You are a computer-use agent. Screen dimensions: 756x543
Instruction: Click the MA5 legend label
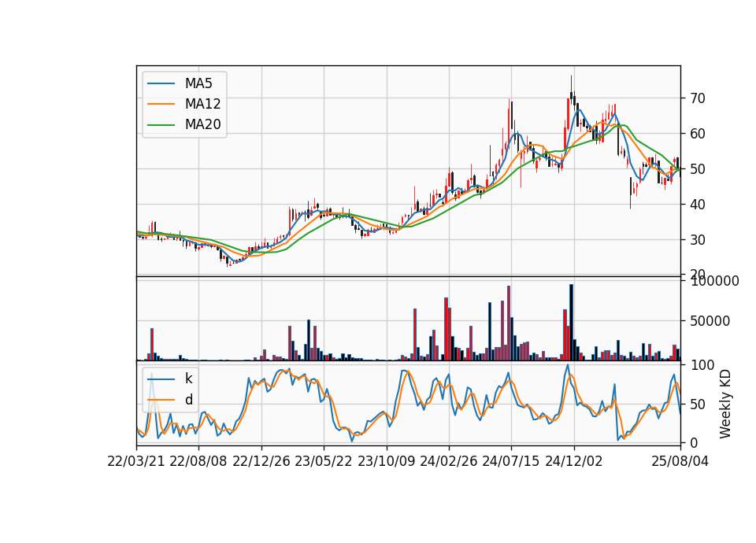(198, 83)
